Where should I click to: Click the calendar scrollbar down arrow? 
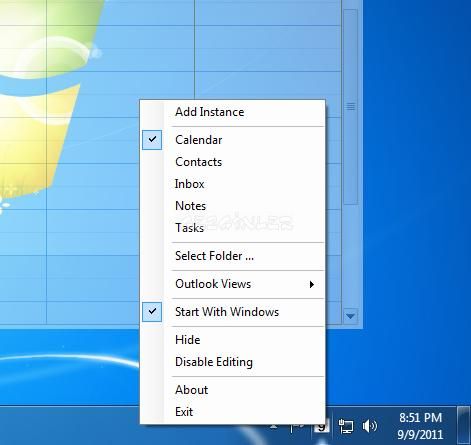(350, 316)
